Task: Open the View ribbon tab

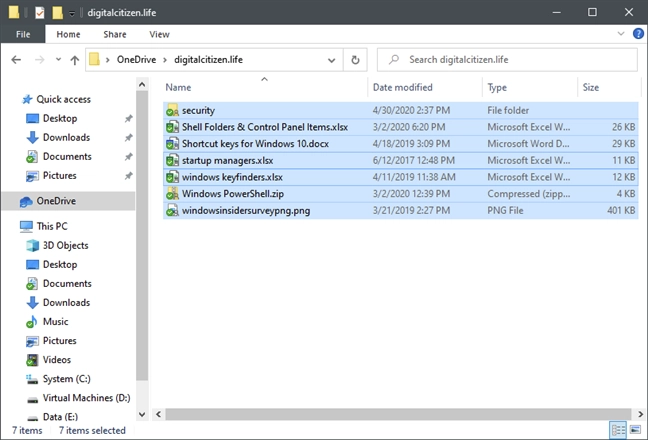Action: [159, 34]
